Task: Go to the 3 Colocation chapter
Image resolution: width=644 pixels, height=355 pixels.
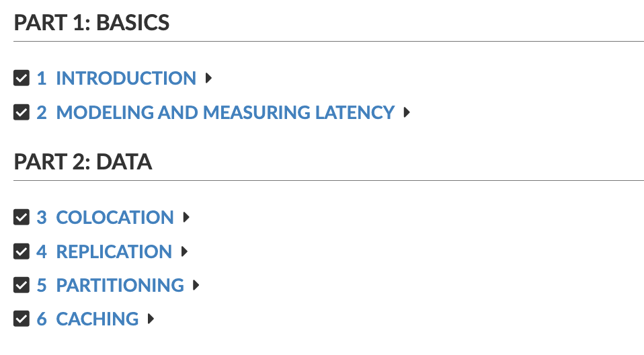Action: tap(105, 218)
